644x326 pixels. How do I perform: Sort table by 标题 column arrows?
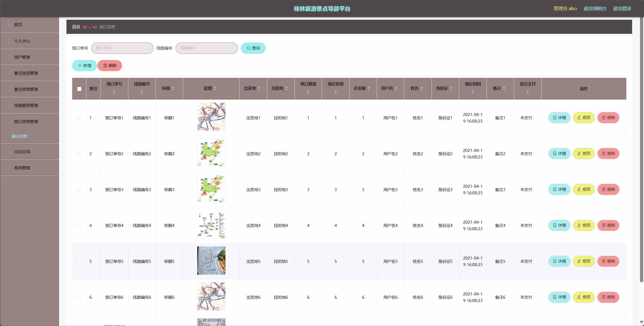173,88
